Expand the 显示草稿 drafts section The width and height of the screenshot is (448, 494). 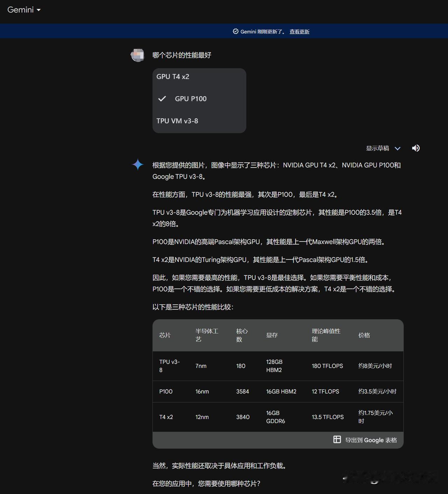(383, 148)
